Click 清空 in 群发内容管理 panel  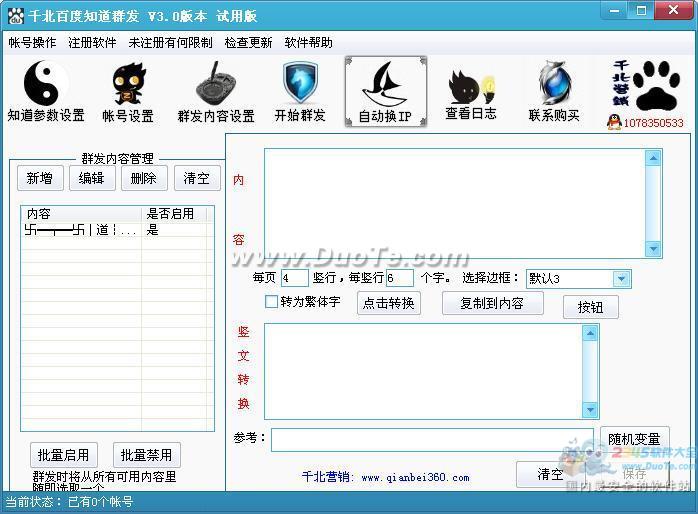point(197,178)
